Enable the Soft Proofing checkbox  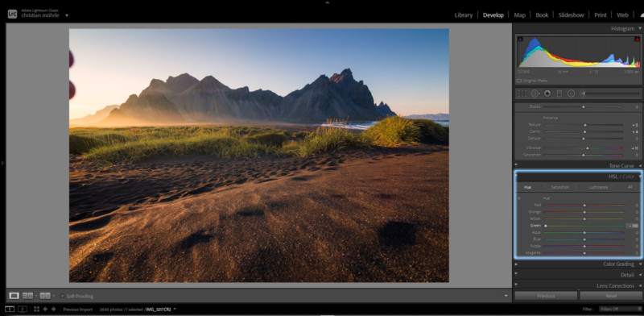click(63, 296)
